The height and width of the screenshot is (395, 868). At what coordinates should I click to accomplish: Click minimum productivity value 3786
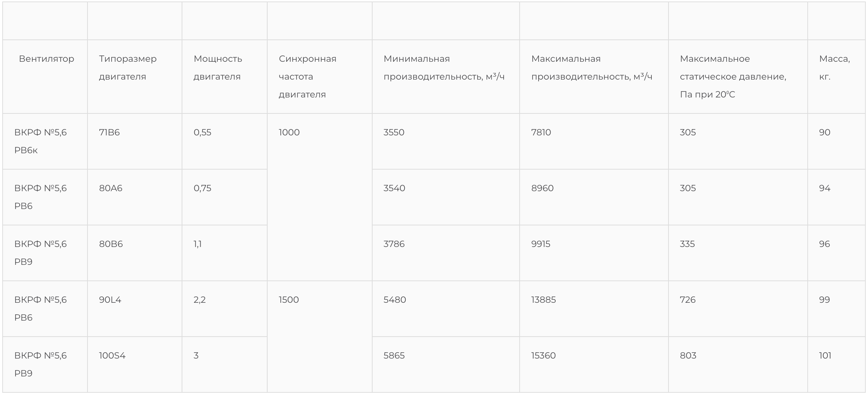pos(394,244)
